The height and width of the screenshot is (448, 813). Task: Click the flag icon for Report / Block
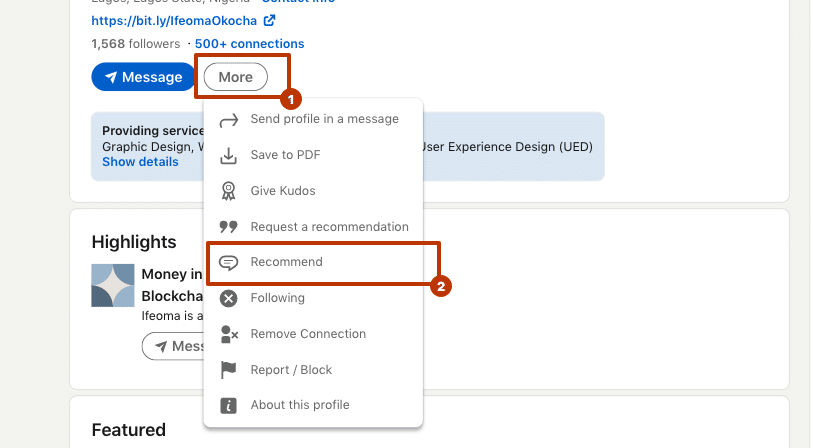pos(228,370)
